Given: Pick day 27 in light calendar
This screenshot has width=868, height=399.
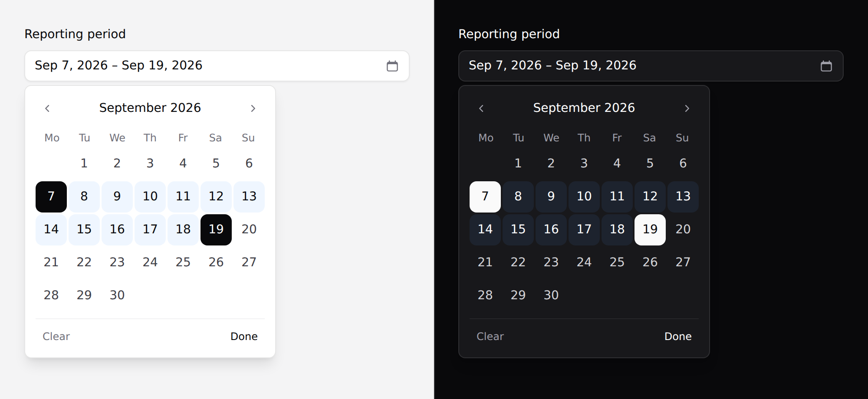Looking at the screenshot, I should (249, 263).
